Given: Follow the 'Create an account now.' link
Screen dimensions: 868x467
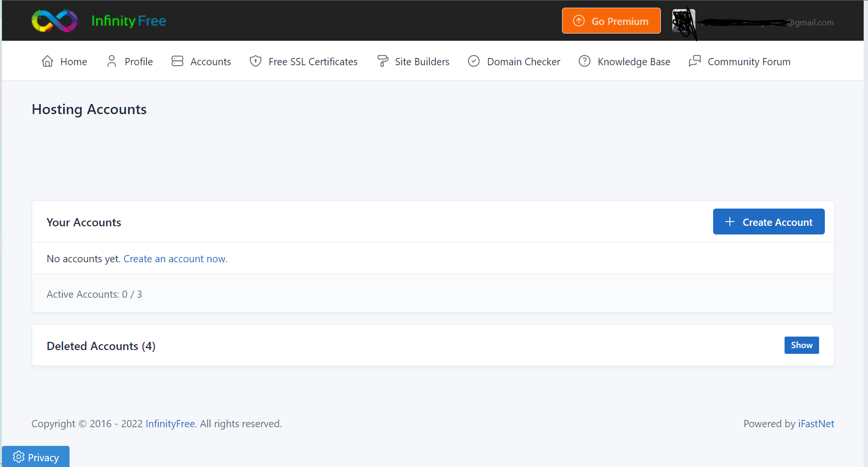Looking at the screenshot, I should (176, 259).
